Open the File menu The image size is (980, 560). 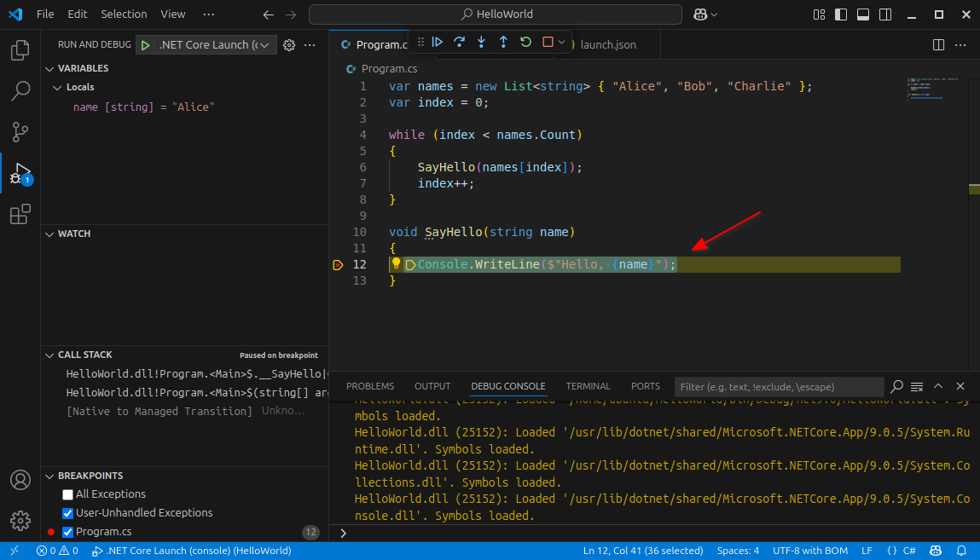click(45, 14)
